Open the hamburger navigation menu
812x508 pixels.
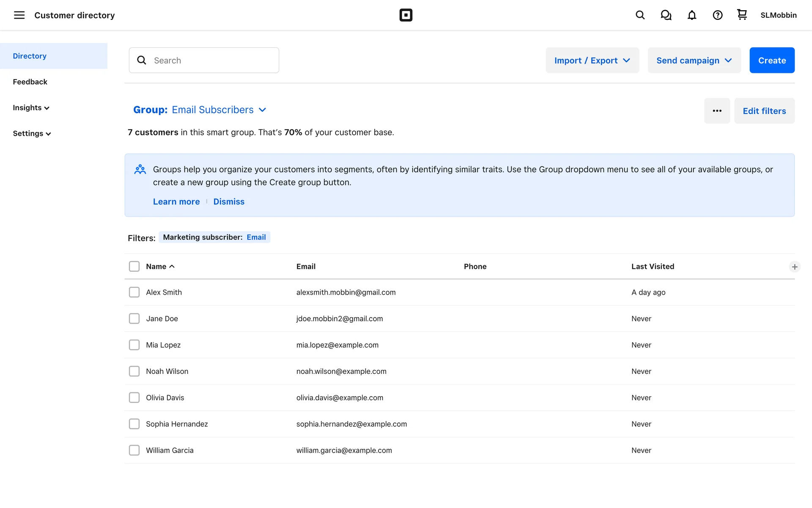click(x=19, y=15)
